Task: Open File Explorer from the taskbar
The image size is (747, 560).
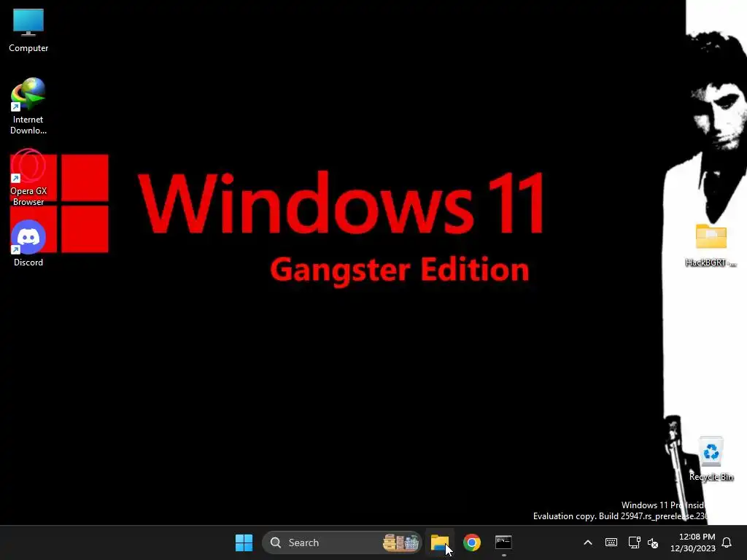Action: click(440, 542)
